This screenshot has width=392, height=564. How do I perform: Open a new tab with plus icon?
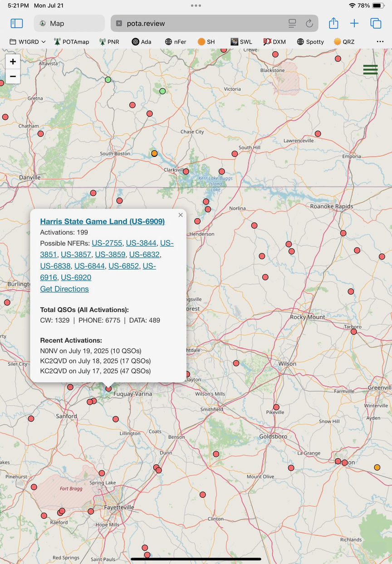tap(354, 23)
